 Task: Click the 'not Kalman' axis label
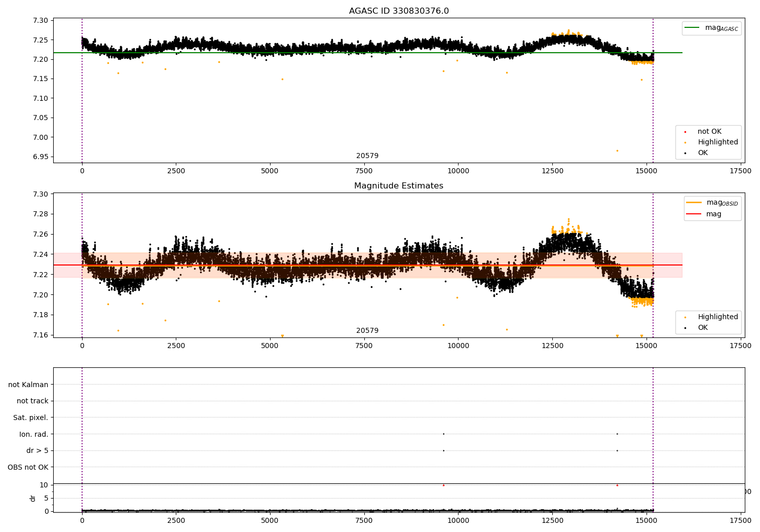point(28,385)
